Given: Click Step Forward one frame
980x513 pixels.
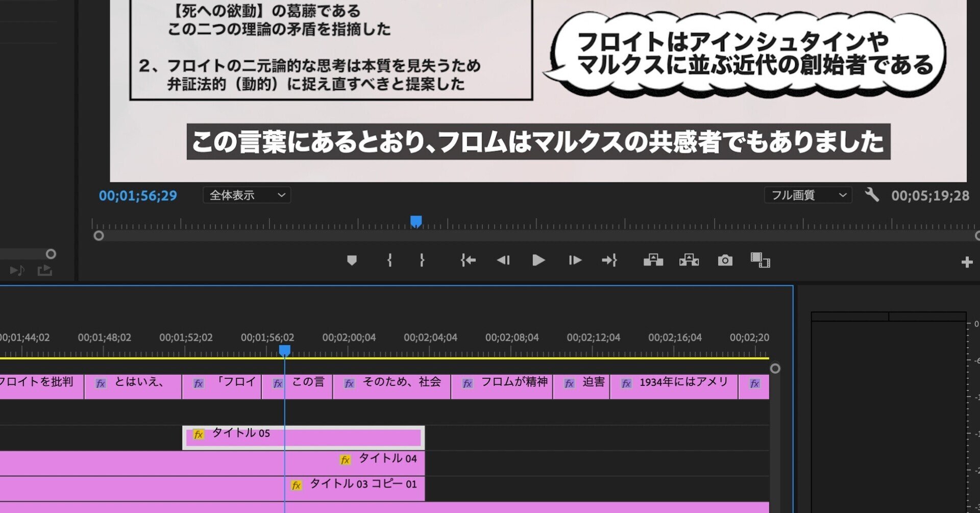Looking at the screenshot, I should coord(574,260).
